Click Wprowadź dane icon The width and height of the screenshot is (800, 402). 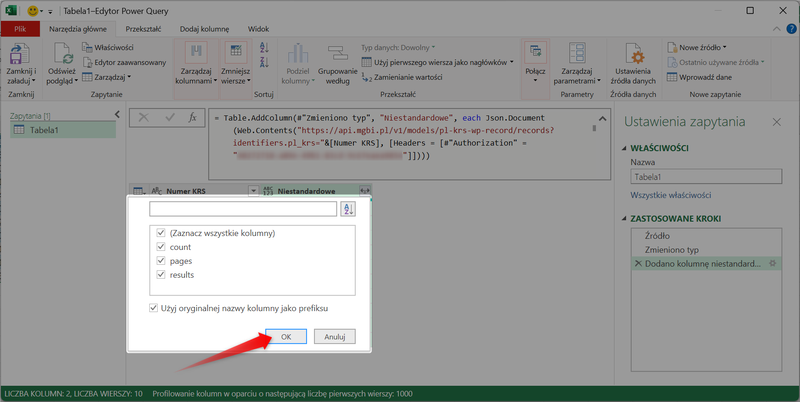672,77
